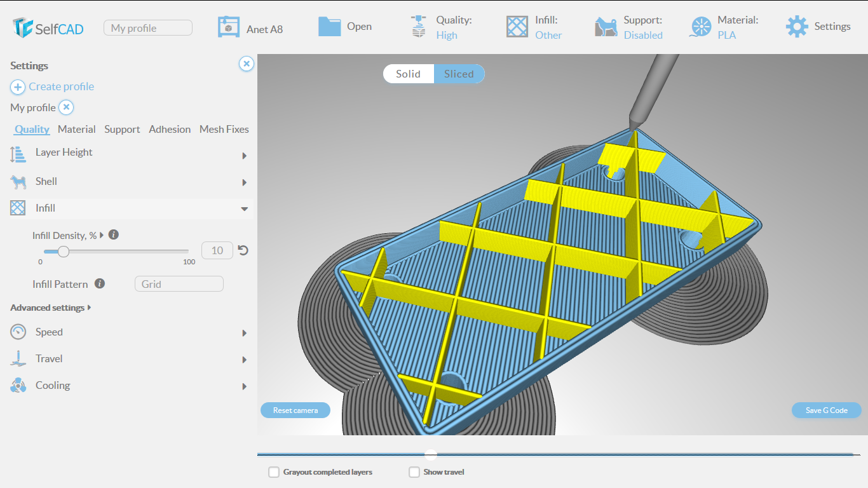Click the Shell dog icon in sidebar
This screenshot has width=868, height=488.
[x=18, y=182]
